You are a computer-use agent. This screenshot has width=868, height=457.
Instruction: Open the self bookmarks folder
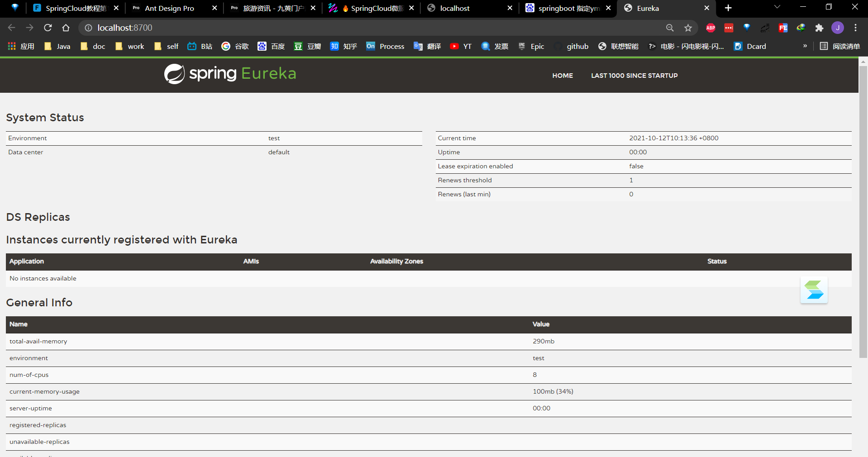point(167,46)
